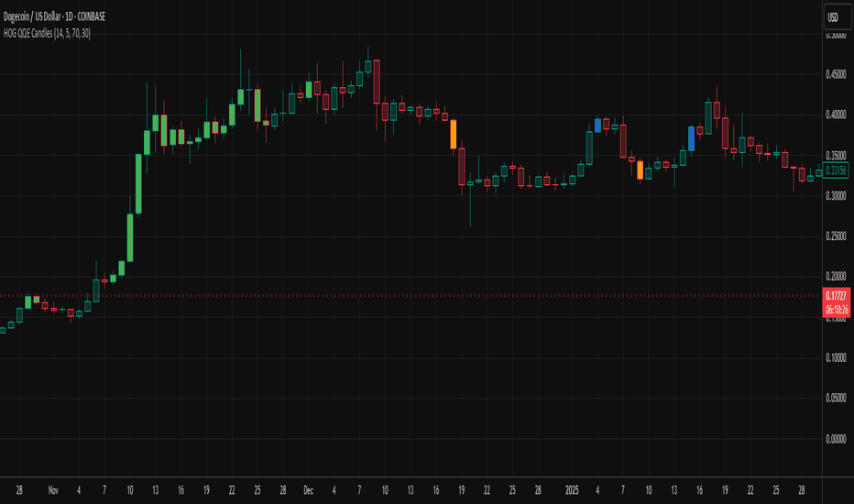Select the blue candle in mid-January
The width and height of the screenshot is (854, 504).
691,138
